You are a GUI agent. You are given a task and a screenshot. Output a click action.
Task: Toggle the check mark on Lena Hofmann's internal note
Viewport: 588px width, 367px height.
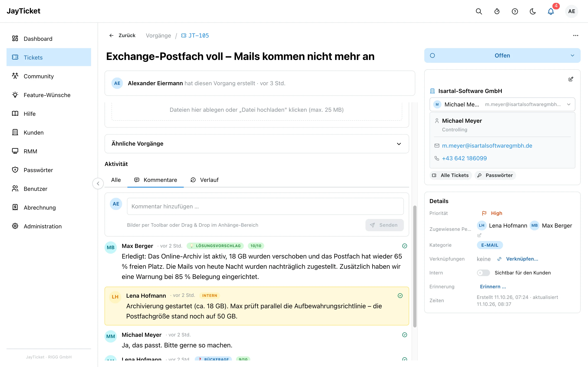coord(400,296)
